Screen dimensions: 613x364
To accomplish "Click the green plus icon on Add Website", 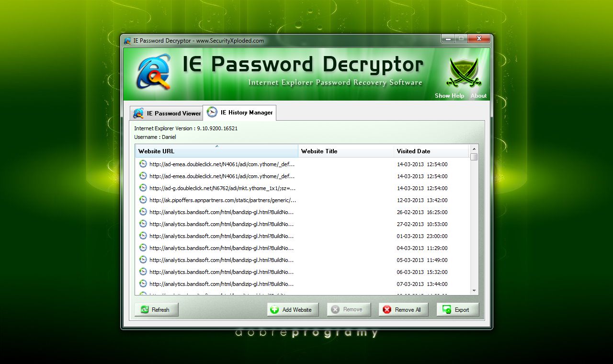I will click(274, 310).
